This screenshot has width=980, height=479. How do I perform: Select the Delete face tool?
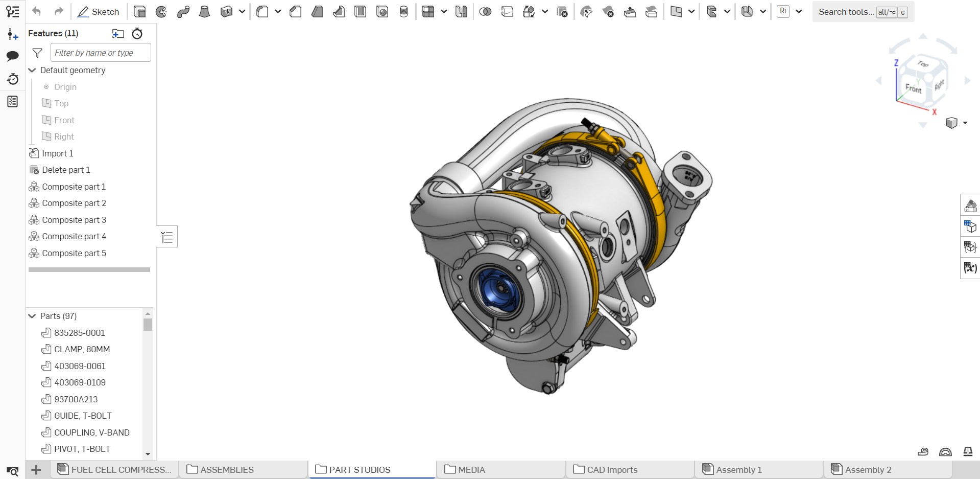coord(608,12)
